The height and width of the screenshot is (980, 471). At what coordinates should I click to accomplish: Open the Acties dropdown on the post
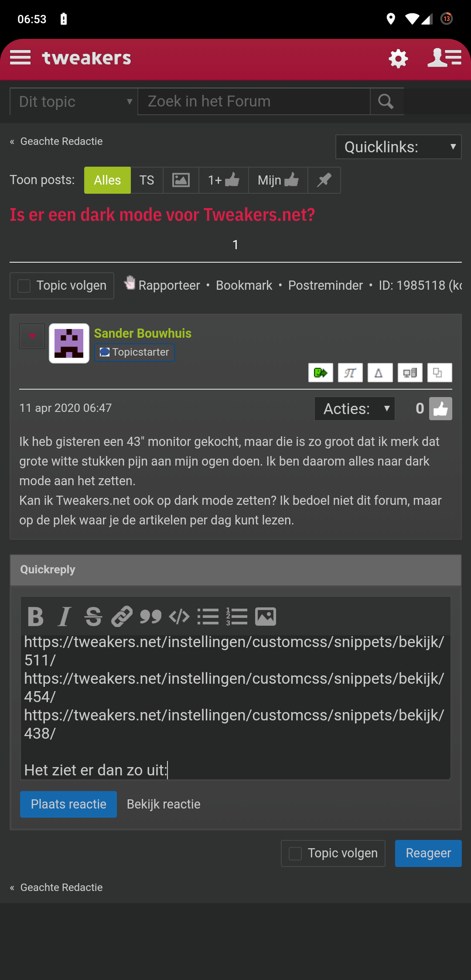(x=355, y=409)
